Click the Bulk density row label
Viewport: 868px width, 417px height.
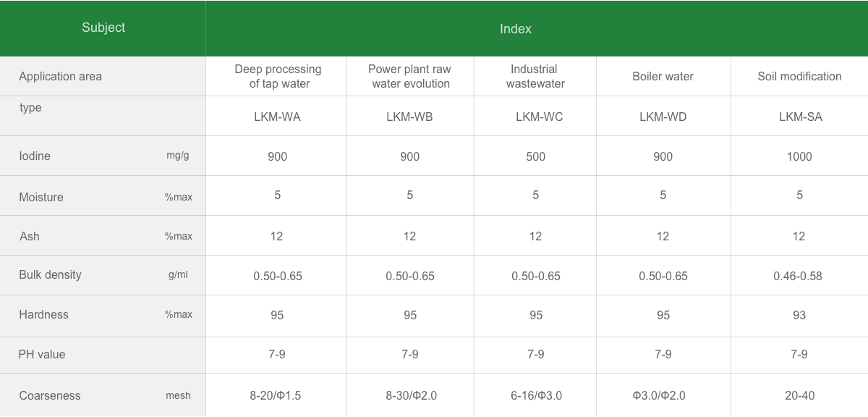point(51,275)
